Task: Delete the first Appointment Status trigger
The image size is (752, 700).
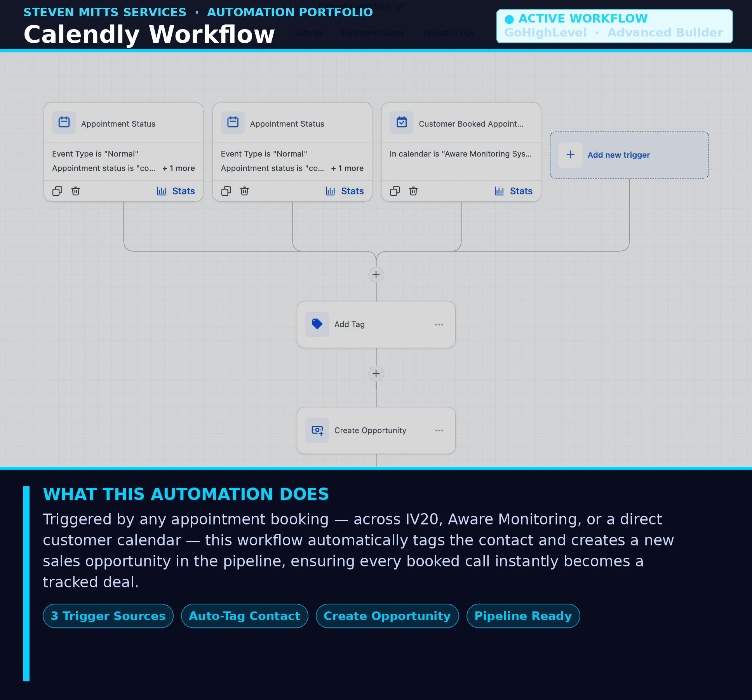Action: [76, 191]
